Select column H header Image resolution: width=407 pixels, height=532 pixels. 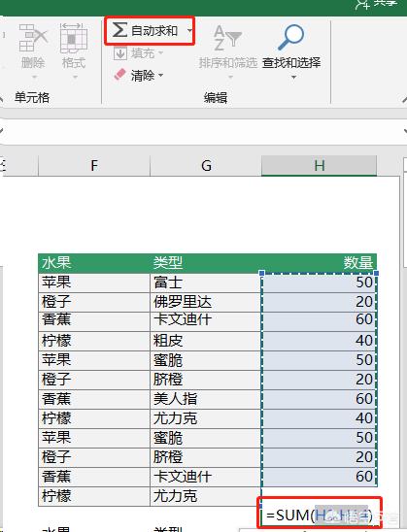pos(319,166)
